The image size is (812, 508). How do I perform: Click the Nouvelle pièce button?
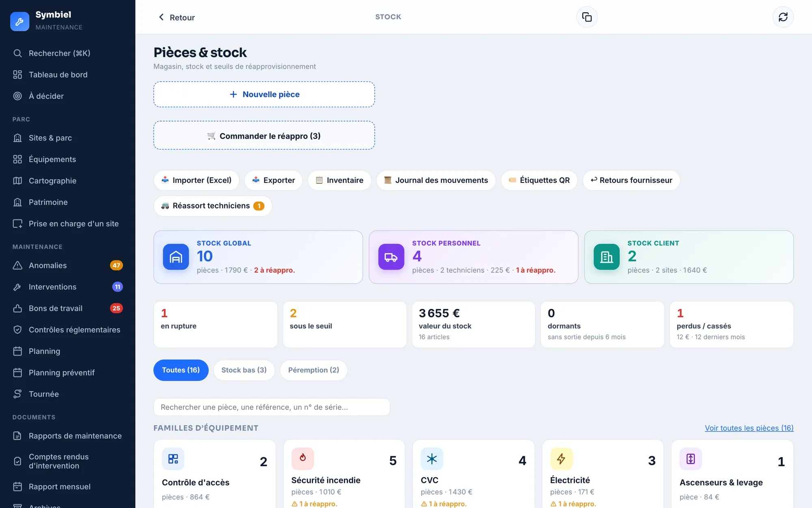(x=264, y=94)
